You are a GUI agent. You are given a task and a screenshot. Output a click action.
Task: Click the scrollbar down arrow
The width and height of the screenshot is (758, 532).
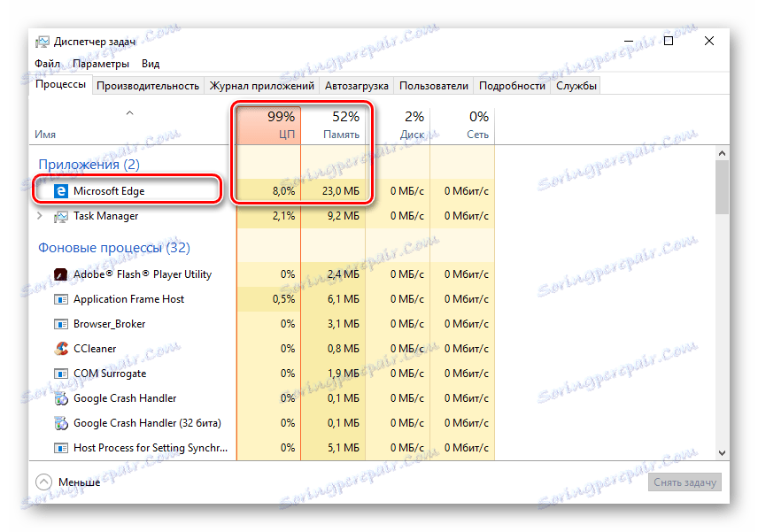click(x=723, y=452)
